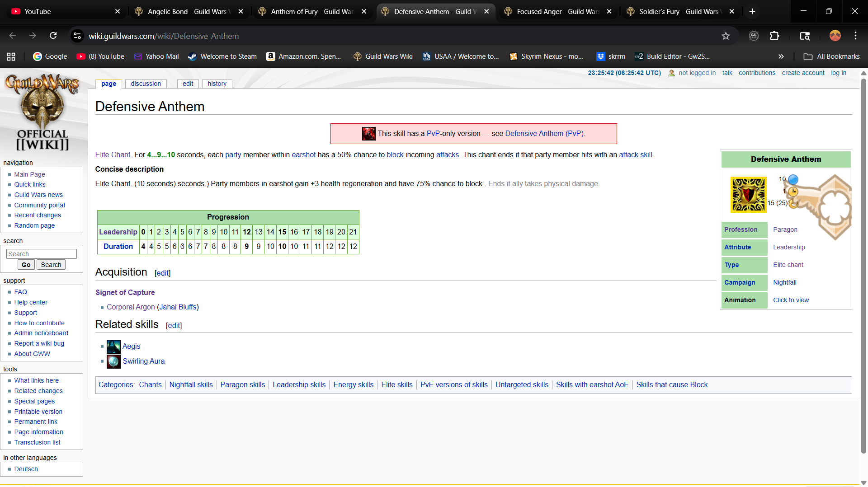Open the apps grid in the bookmarks bar
The width and height of the screenshot is (868, 487).
tap(11, 56)
